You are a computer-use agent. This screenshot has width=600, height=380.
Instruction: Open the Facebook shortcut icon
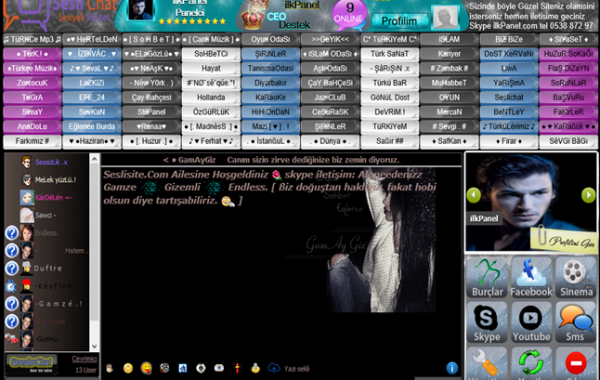[531, 277]
